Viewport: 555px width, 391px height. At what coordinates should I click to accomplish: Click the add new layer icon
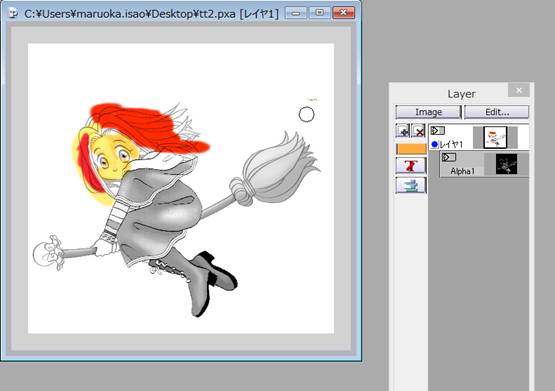(403, 131)
